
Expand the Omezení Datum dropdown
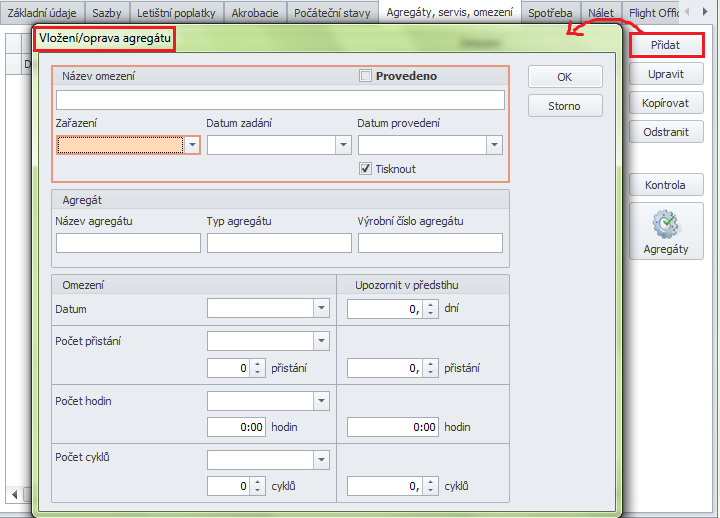point(320,309)
